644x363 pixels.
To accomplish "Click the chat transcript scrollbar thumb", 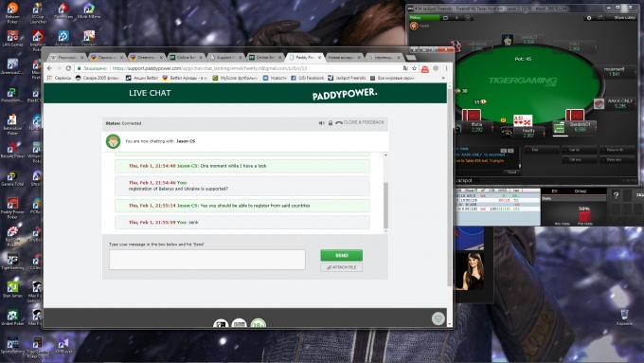I will coord(385,205).
